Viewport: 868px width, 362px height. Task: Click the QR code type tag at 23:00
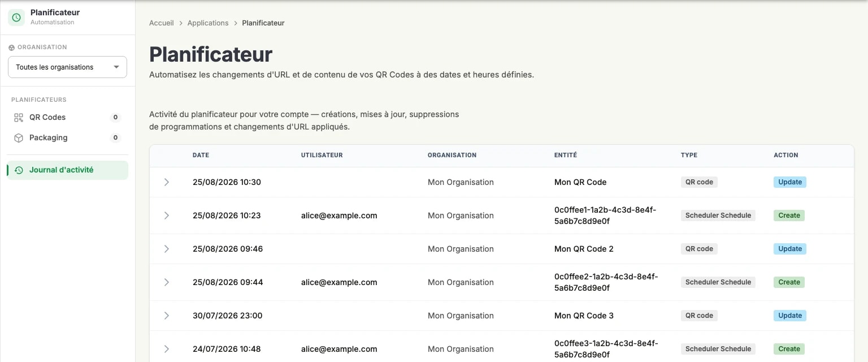tap(699, 316)
